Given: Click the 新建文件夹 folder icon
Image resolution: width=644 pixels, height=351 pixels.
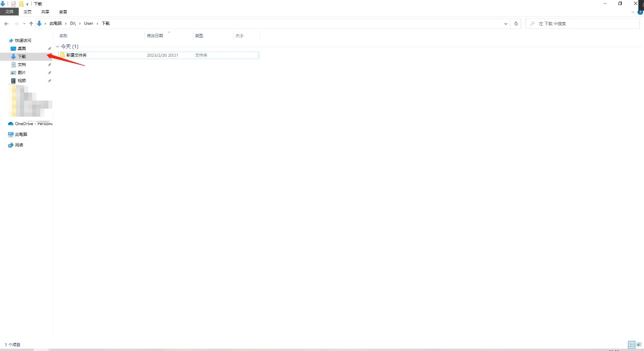Looking at the screenshot, I should [x=62, y=55].
